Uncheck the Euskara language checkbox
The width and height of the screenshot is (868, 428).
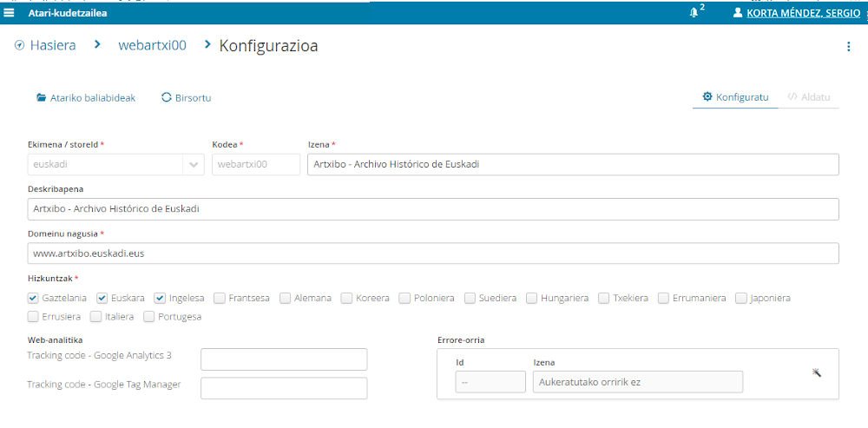click(102, 298)
